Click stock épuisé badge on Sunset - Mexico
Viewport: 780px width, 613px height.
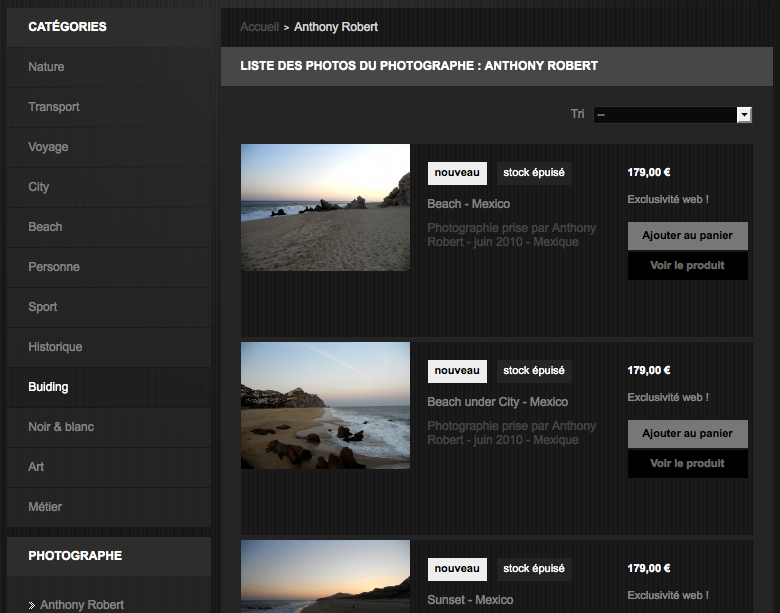pyautogui.click(x=534, y=569)
